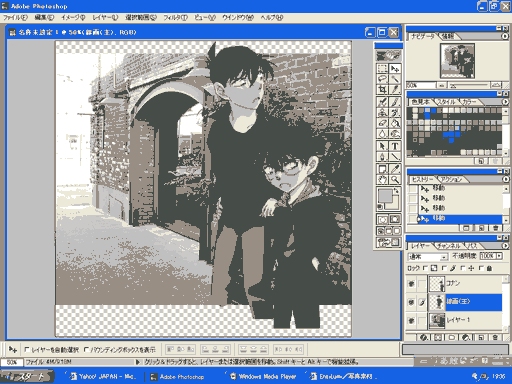
Task: Open the Layers palette flyout menu arrow
Action: 505,246
